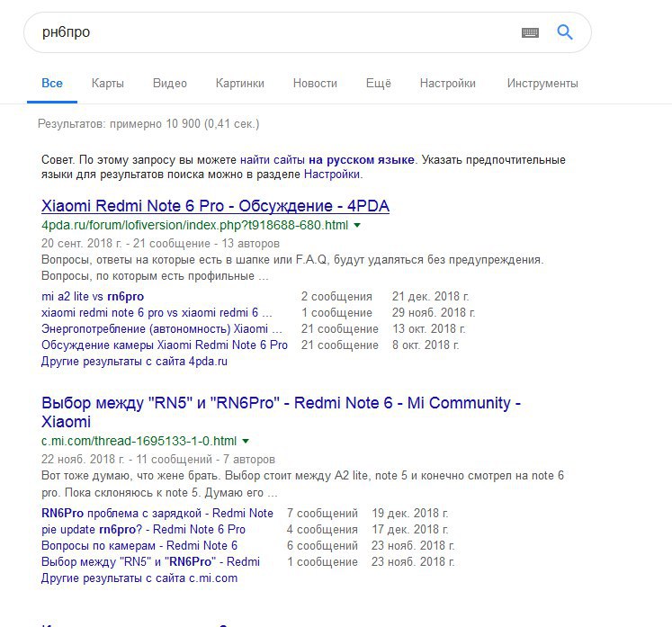Viewport: 672px width, 627px height.
Task: Open Настройки in the search toolbar
Action: click(447, 83)
